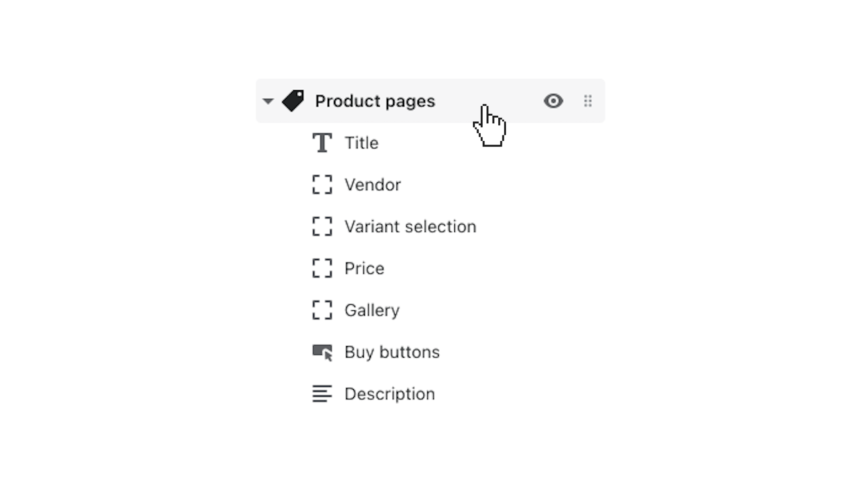This screenshot has width=868, height=495.
Task: Open the Variant selection block settings
Action: [410, 227]
